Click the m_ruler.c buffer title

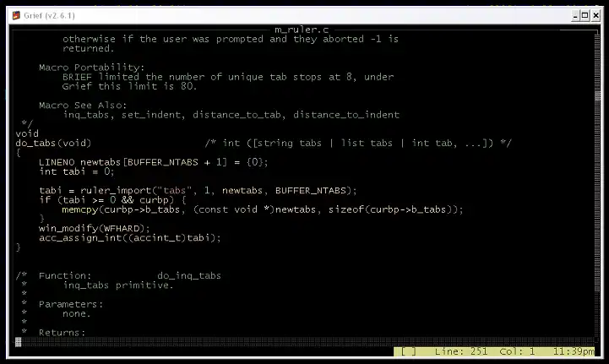302,29
